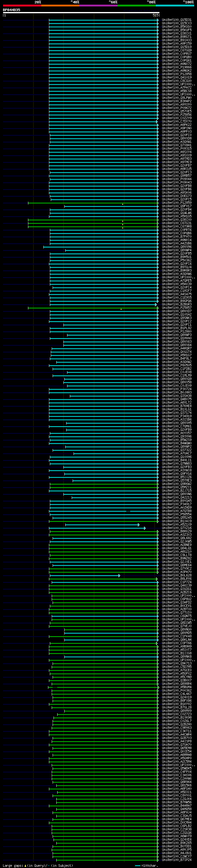Select the UniRef100_A7PA72 label
The width and height of the screenshot is (197, 868).
pos(177,88)
